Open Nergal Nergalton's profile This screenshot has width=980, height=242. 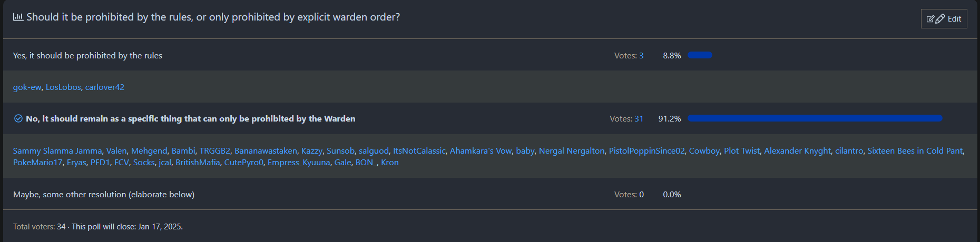(x=572, y=151)
